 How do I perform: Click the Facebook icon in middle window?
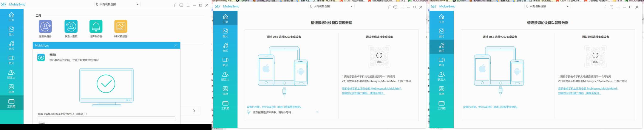(x=389, y=7)
